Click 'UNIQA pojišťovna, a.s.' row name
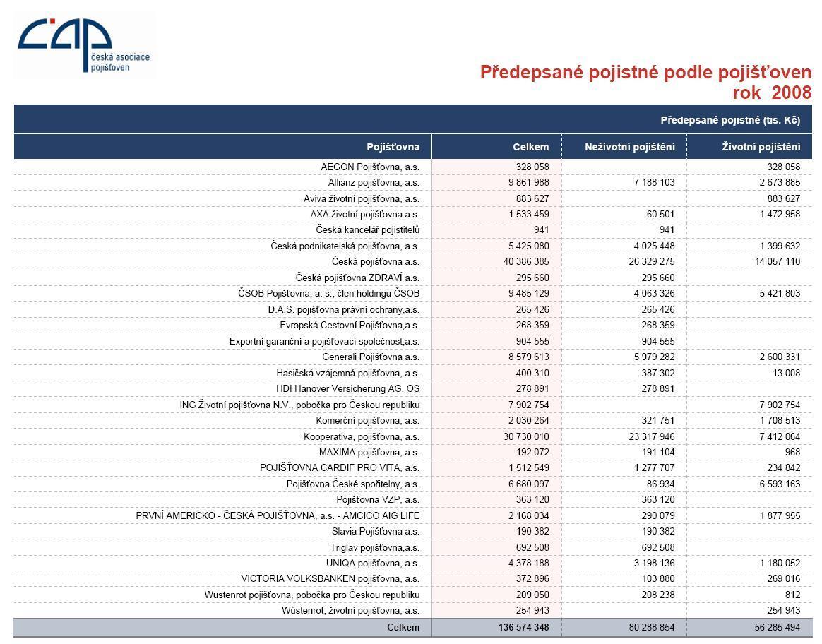Screen dimensions: 822x644 [373, 563]
